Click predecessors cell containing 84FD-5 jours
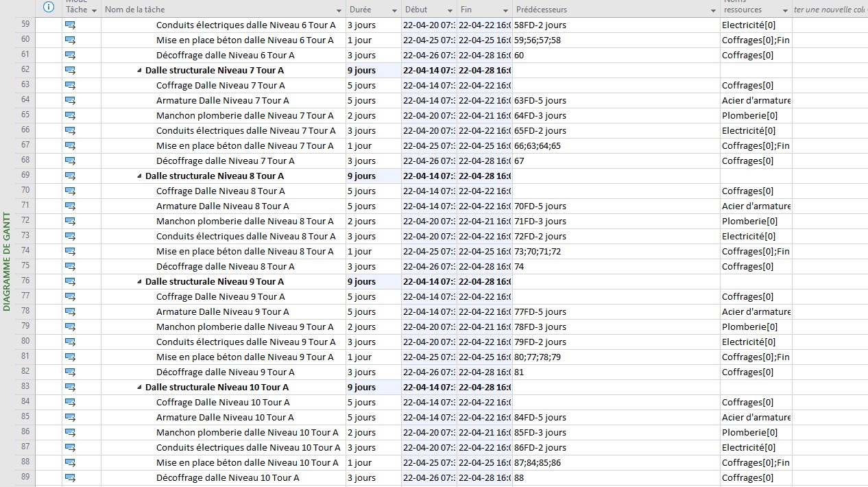This screenshot has width=868, height=487. coord(540,418)
